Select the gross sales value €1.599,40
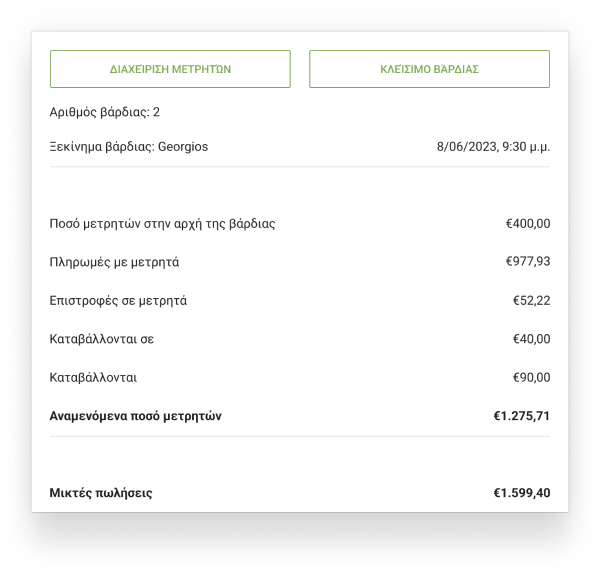The width and height of the screenshot is (600, 575). [522, 493]
